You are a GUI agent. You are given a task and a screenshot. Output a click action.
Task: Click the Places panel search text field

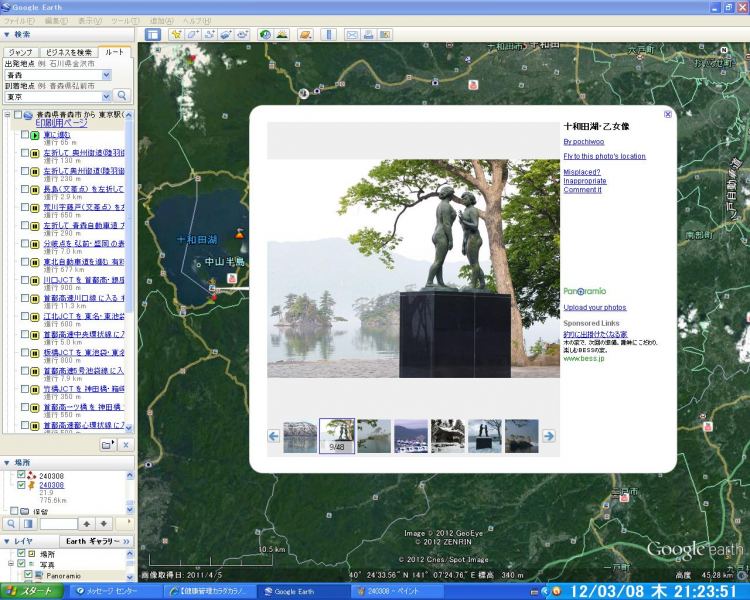point(58,524)
